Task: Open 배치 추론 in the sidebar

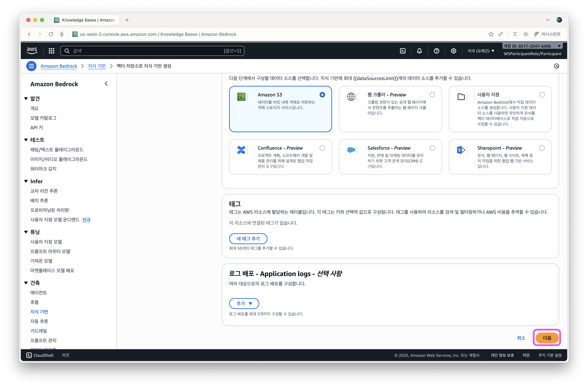Action: click(x=39, y=200)
